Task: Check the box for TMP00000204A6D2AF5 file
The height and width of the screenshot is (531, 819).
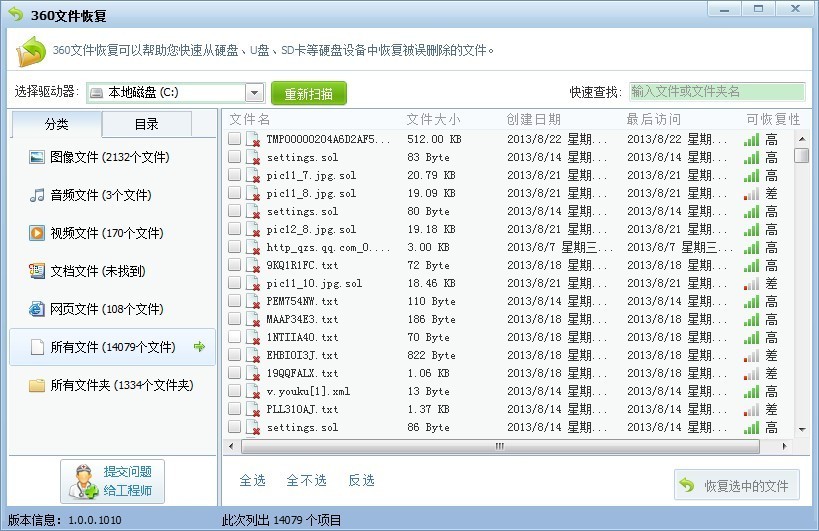Action: click(235, 138)
